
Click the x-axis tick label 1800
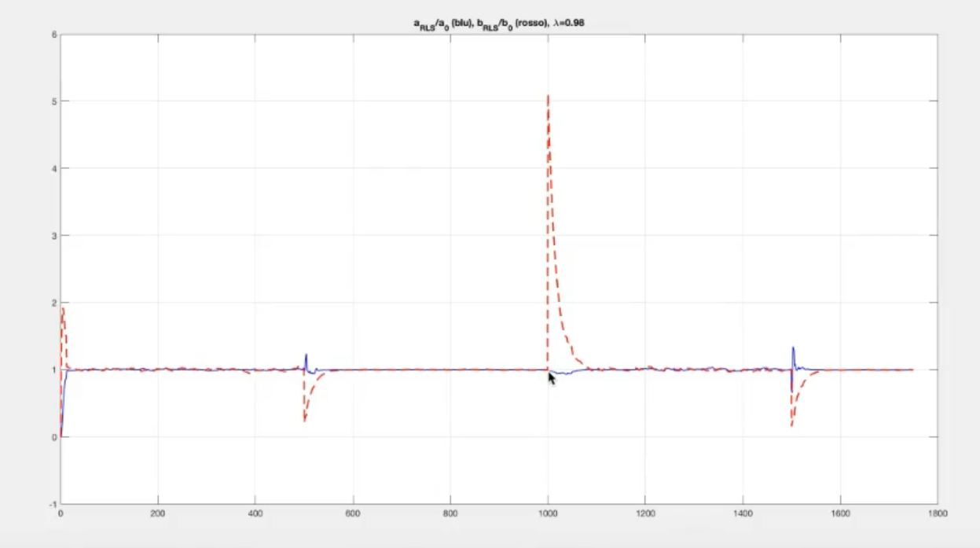coord(938,512)
